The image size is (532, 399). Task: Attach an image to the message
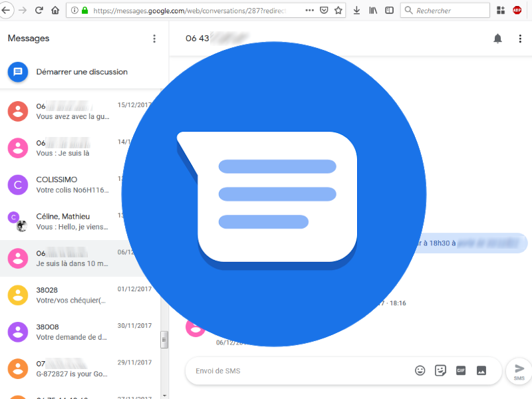point(481,370)
